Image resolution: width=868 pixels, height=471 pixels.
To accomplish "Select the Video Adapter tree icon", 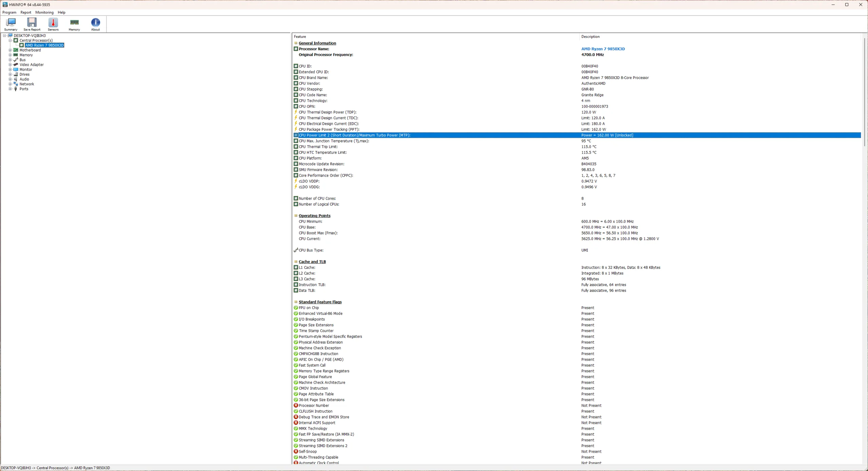I will pos(16,65).
